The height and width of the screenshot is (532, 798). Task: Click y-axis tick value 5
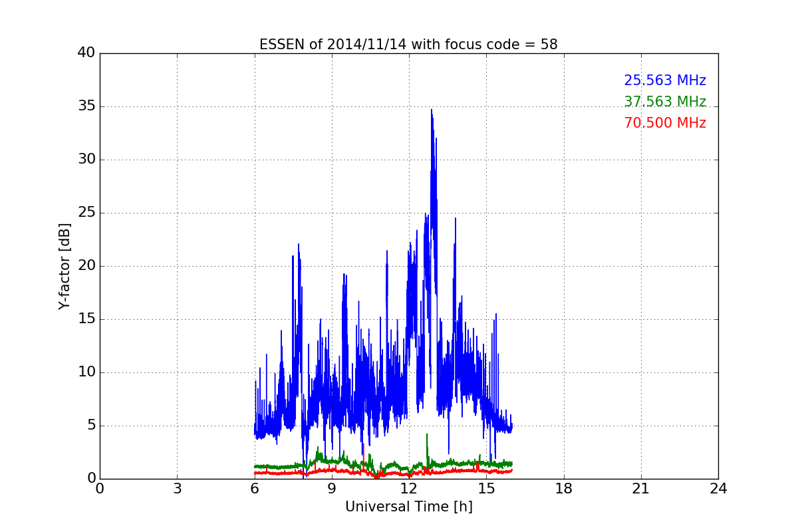(91, 426)
